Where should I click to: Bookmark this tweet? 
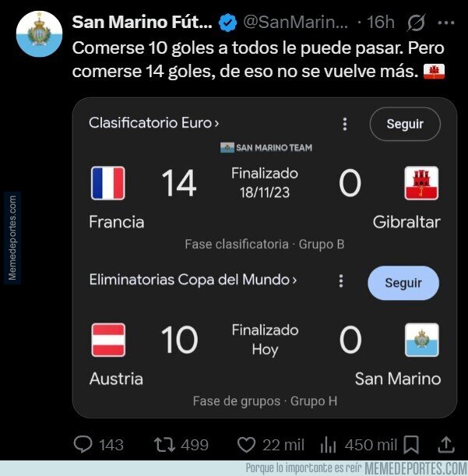coord(411,444)
